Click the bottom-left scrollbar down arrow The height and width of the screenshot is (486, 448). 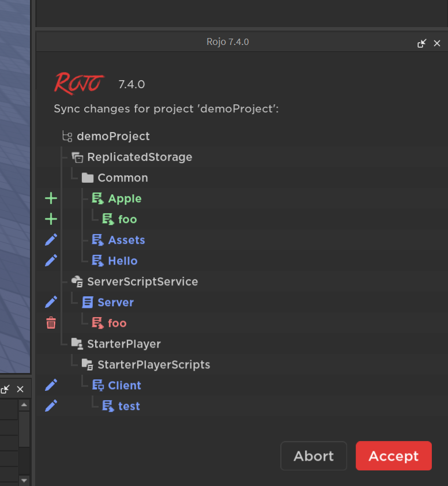[x=24, y=480]
